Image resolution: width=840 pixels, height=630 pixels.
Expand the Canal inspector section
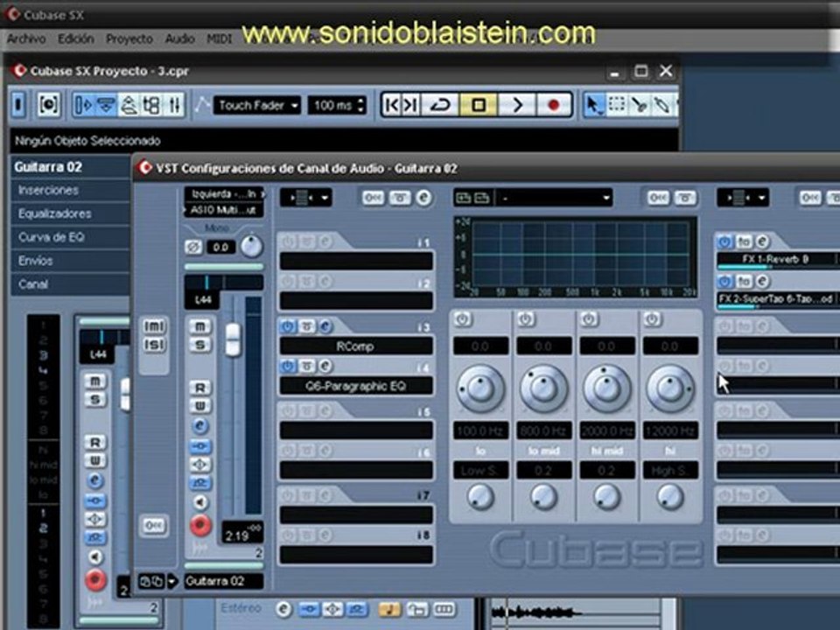(70, 284)
